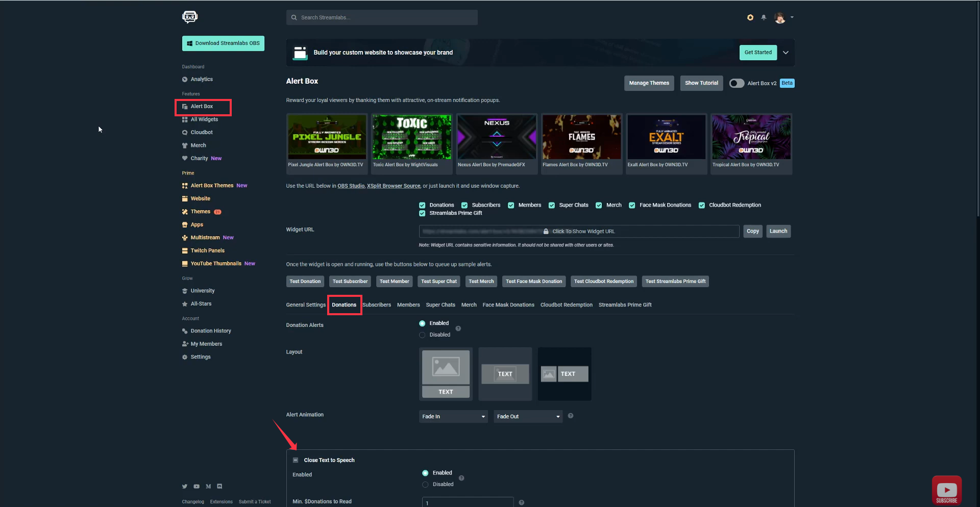The height and width of the screenshot is (507, 980).
Task: Click the Copy button for Widget URL
Action: click(x=752, y=231)
